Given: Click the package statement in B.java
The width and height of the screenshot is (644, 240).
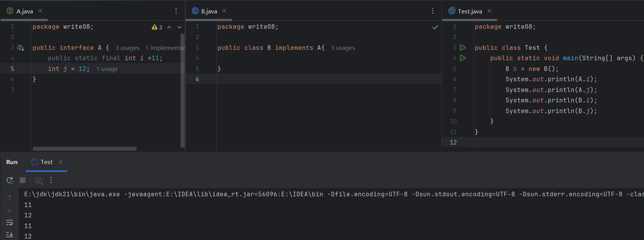Looking at the screenshot, I should 248,27.
